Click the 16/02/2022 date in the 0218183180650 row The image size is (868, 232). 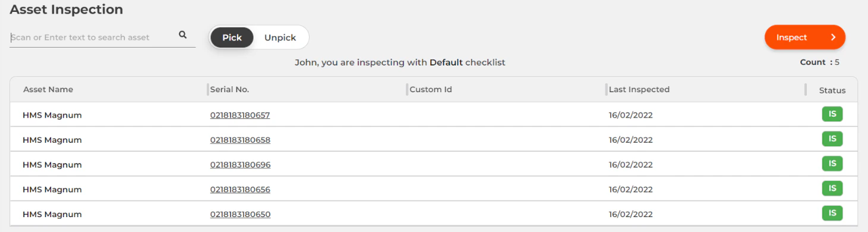pyautogui.click(x=631, y=214)
